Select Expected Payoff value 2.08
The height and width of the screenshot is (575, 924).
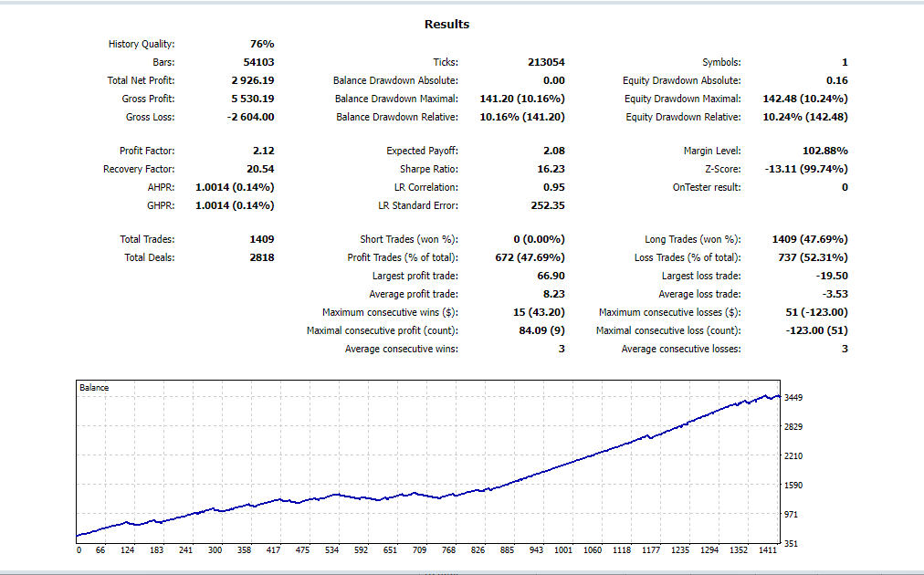coord(554,151)
